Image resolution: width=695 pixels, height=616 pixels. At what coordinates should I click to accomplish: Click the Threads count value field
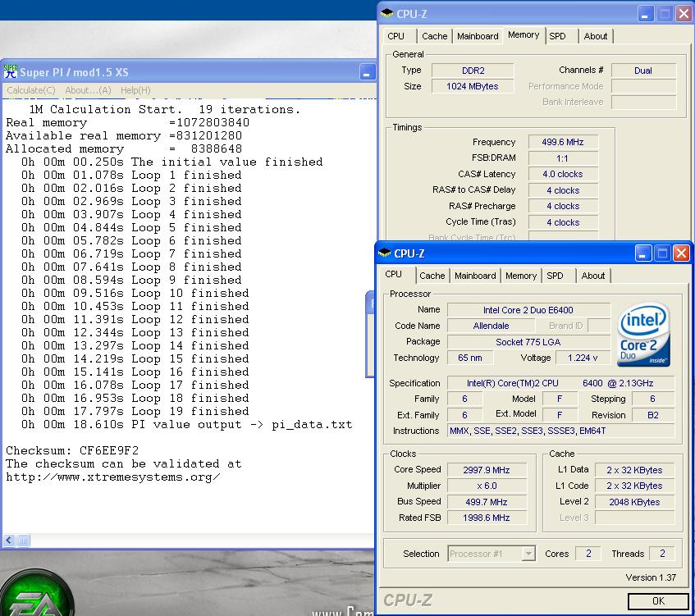tap(661, 554)
